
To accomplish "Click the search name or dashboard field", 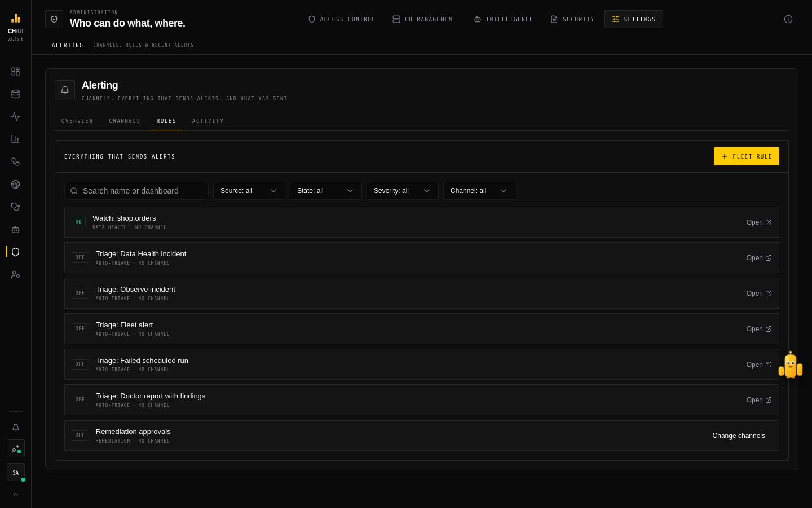I will [x=136, y=191].
